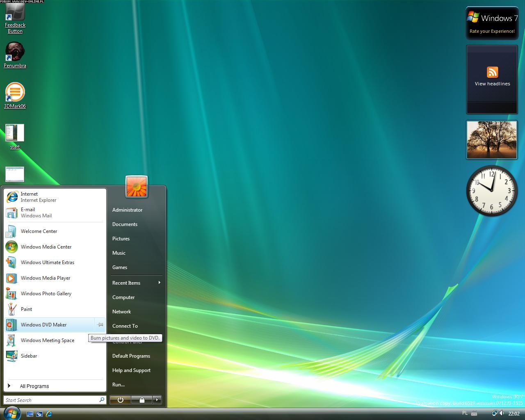Open Documents from the Start menu

(125, 224)
